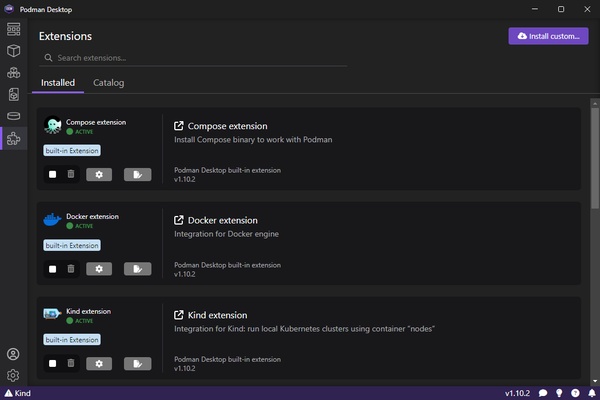Viewport: 600px width, 400px height.
Task: Click Docker extension document edit button
Action: [137, 269]
